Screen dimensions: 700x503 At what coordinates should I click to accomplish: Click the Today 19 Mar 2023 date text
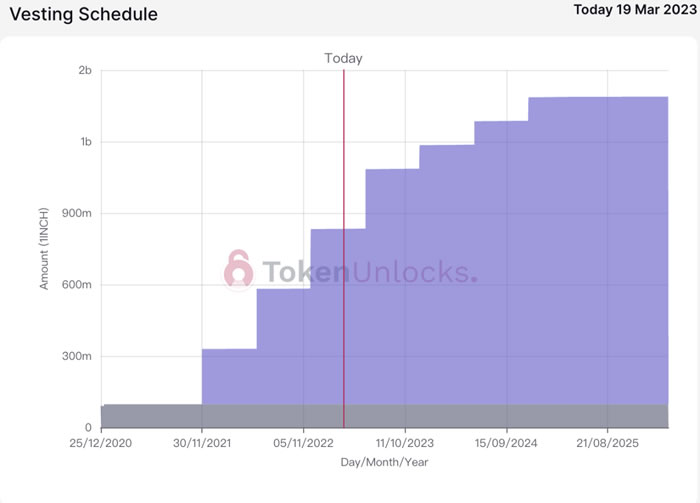[633, 10]
